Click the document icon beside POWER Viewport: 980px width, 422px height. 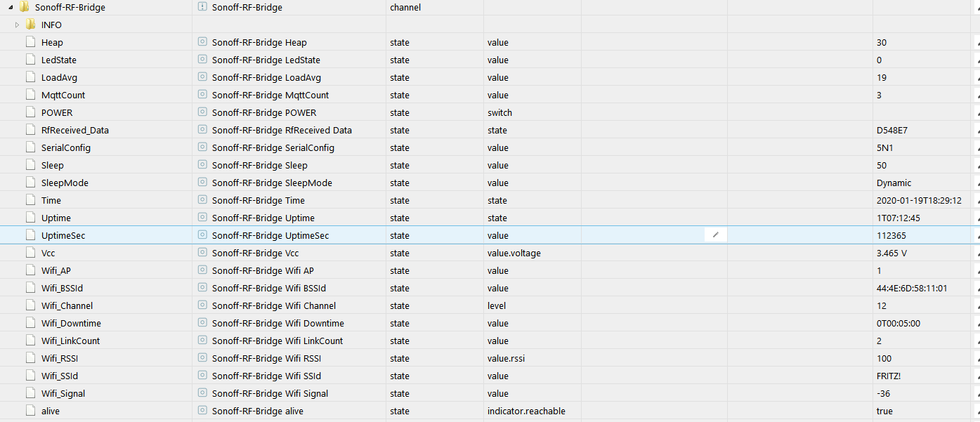(30, 112)
